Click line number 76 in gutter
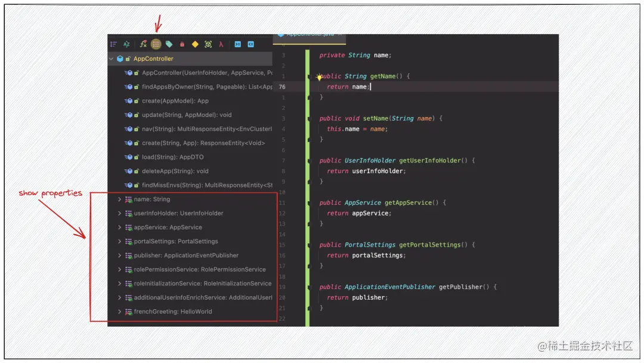This screenshot has height=363, width=644. [x=282, y=87]
